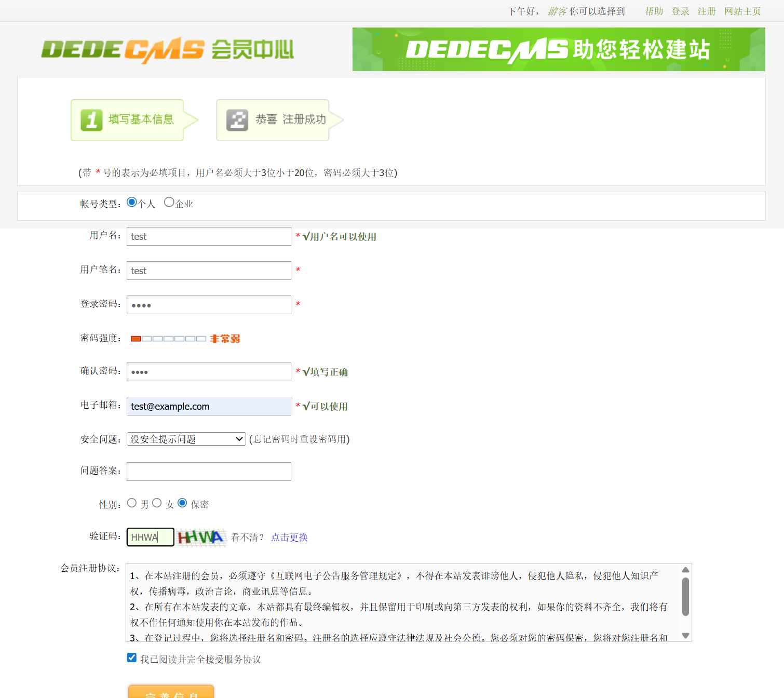Screen dimensions: 784x698
Task: Choose 女 gender radio button
Action: (157, 503)
